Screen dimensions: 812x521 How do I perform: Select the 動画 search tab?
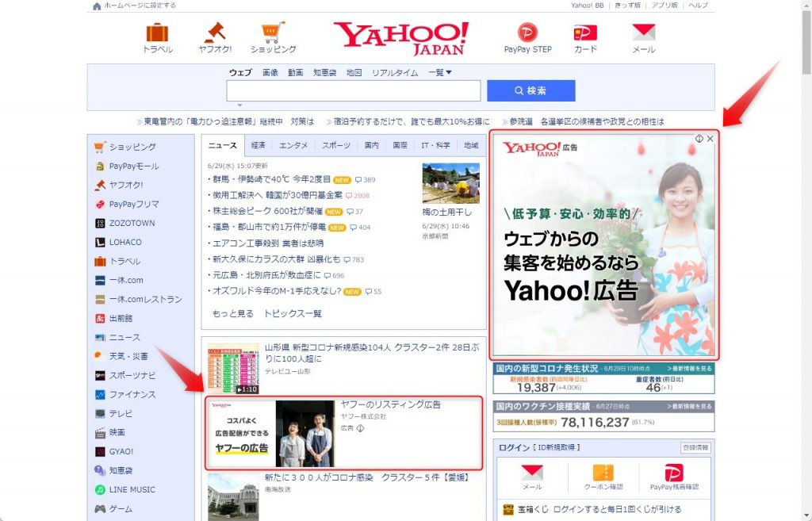(296, 72)
